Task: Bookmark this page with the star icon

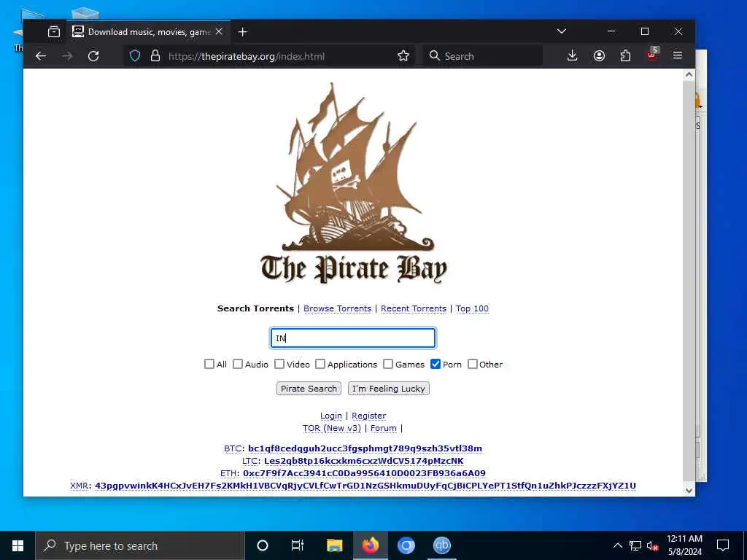Action: [x=403, y=56]
